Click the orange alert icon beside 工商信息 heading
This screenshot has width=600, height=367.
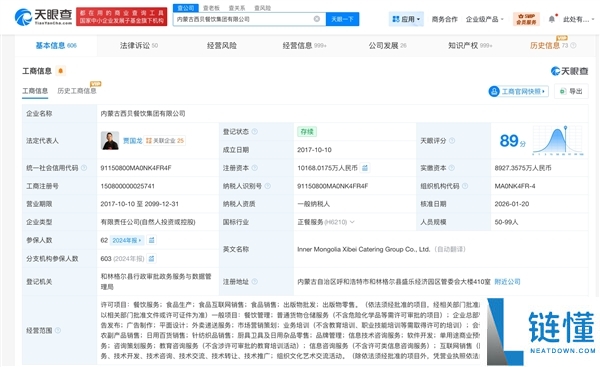click(x=60, y=71)
